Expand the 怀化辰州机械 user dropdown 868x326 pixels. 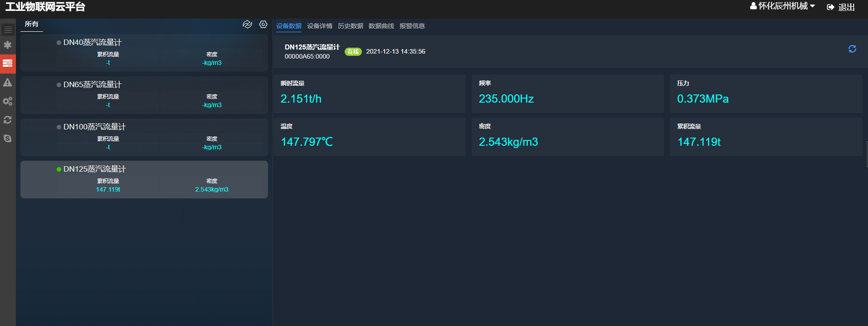pyautogui.click(x=782, y=6)
